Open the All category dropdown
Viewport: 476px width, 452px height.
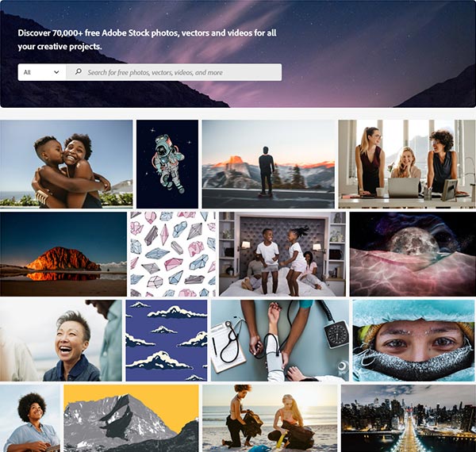(42, 72)
